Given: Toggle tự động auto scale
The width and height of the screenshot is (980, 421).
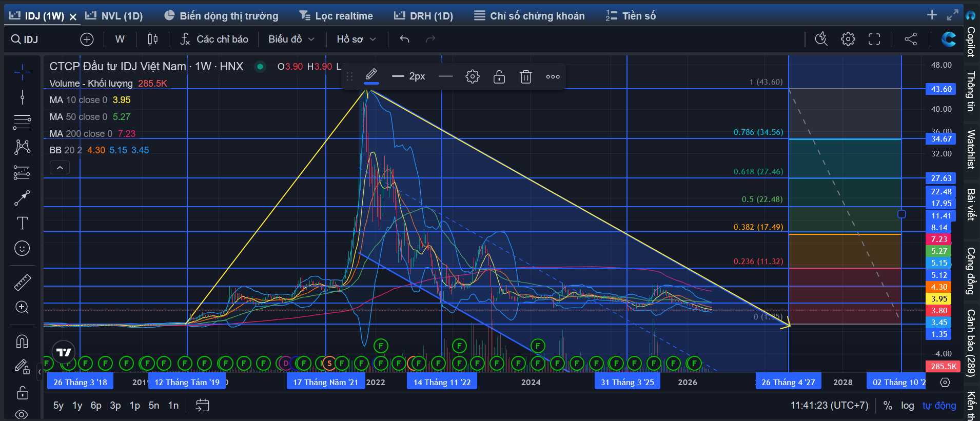Looking at the screenshot, I should pyautogui.click(x=939, y=406).
